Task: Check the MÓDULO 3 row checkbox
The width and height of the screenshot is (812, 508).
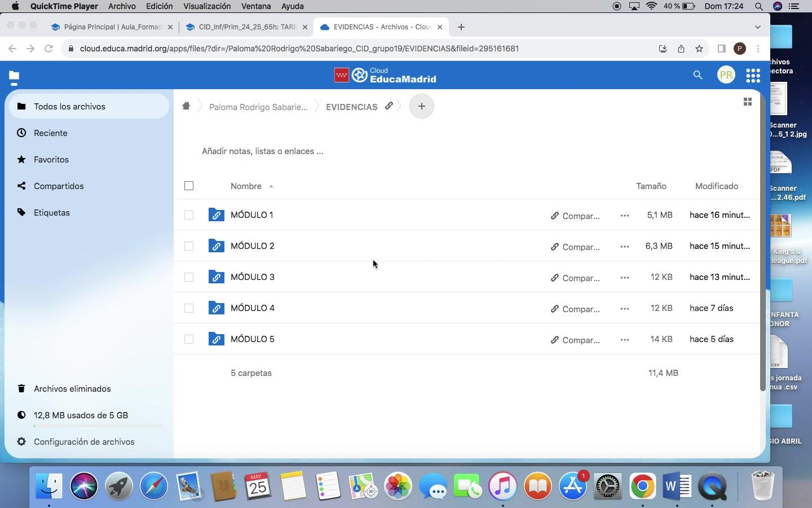Action: pos(189,277)
